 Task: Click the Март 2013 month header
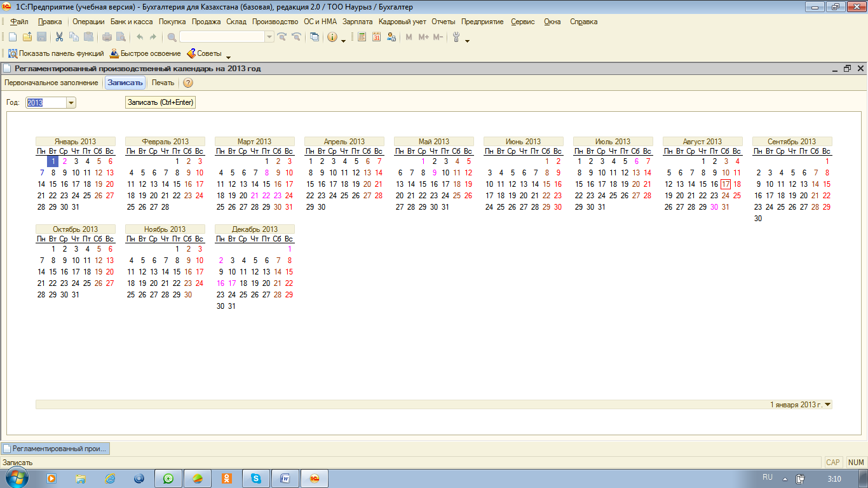255,141
